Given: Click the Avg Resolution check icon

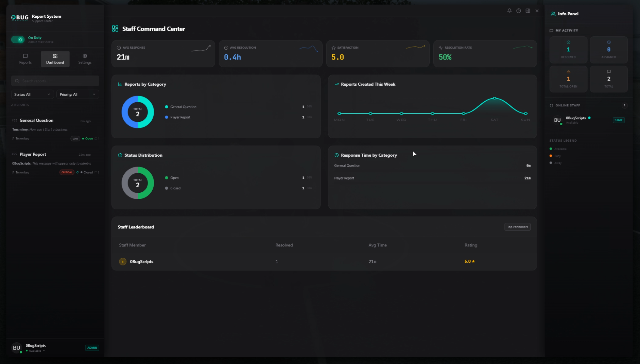Looking at the screenshot, I should point(226,48).
